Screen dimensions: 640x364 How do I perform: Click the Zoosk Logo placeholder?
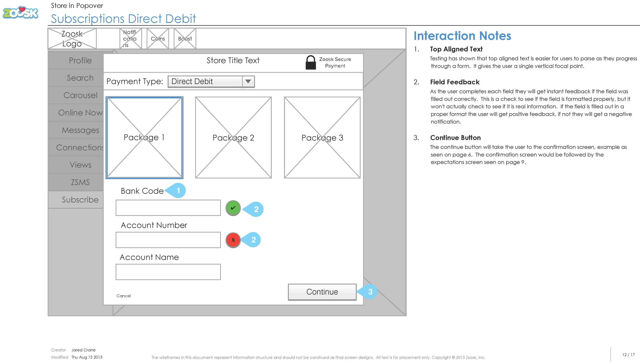(72, 39)
